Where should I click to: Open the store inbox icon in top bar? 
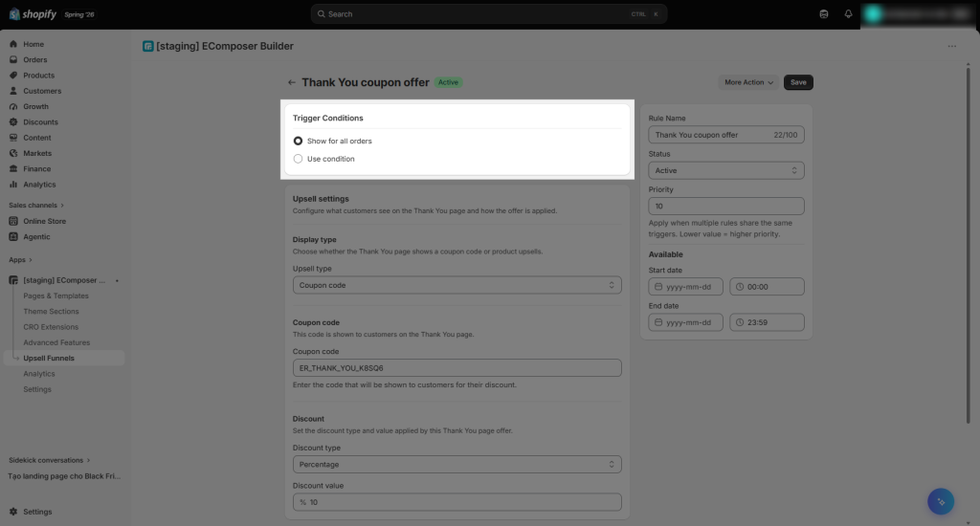click(824, 13)
